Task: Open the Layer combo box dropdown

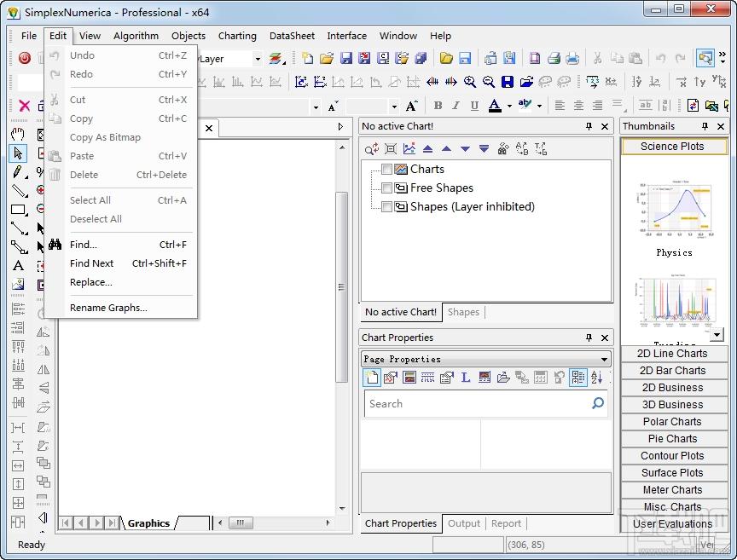Action: 258,59
